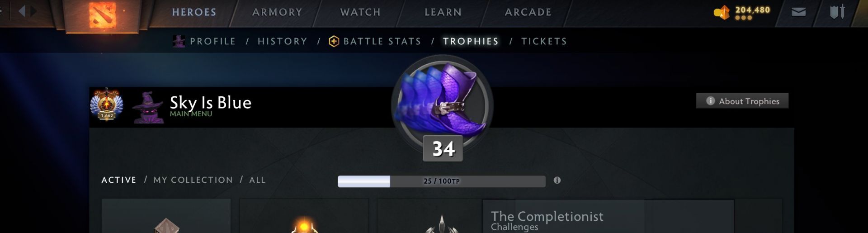Open the Tickets subtab
The width and height of the screenshot is (868, 233).
click(544, 41)
